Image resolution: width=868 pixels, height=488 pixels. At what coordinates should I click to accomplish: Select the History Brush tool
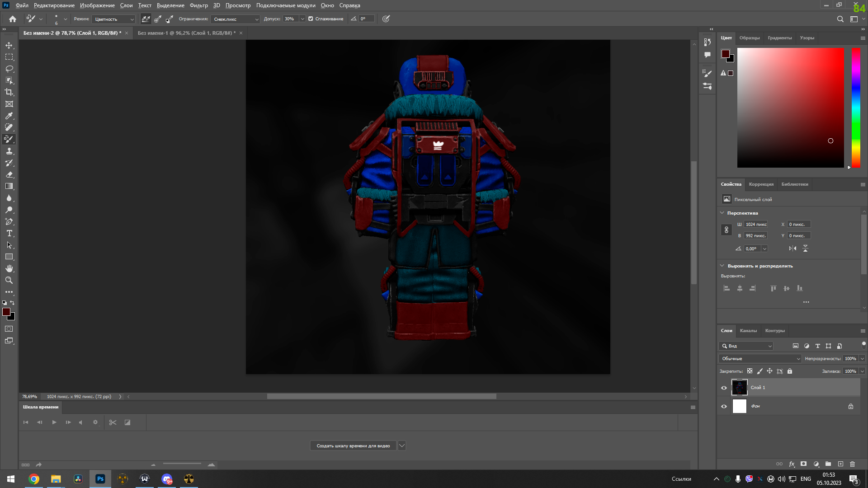(x=9, y=163)
